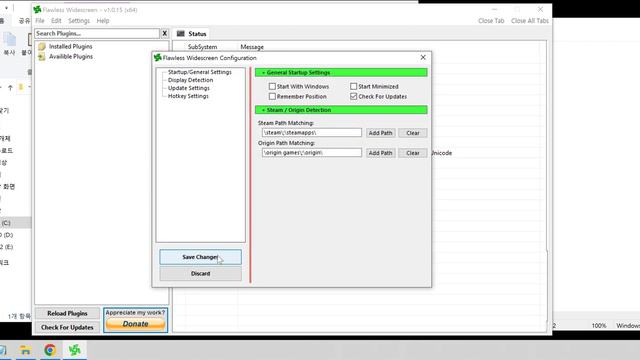
Task: Click Check For Updates button at bottom-left
Action: [67, 327]
